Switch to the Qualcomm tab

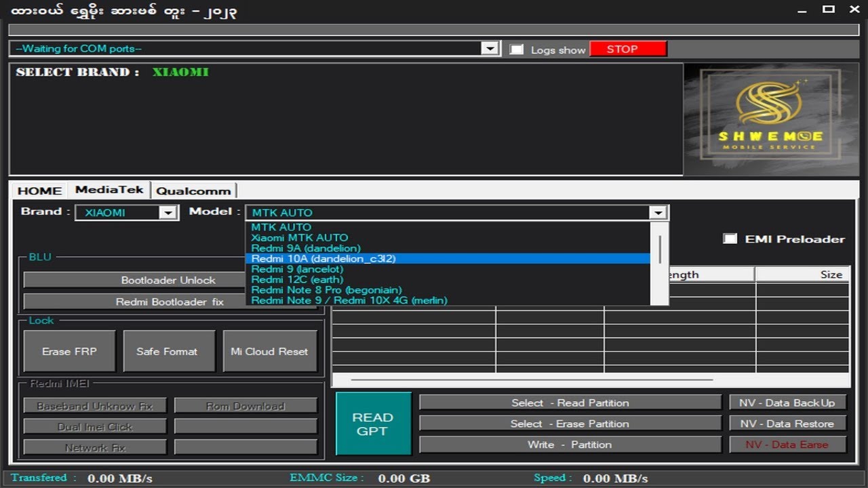(193, 190)
